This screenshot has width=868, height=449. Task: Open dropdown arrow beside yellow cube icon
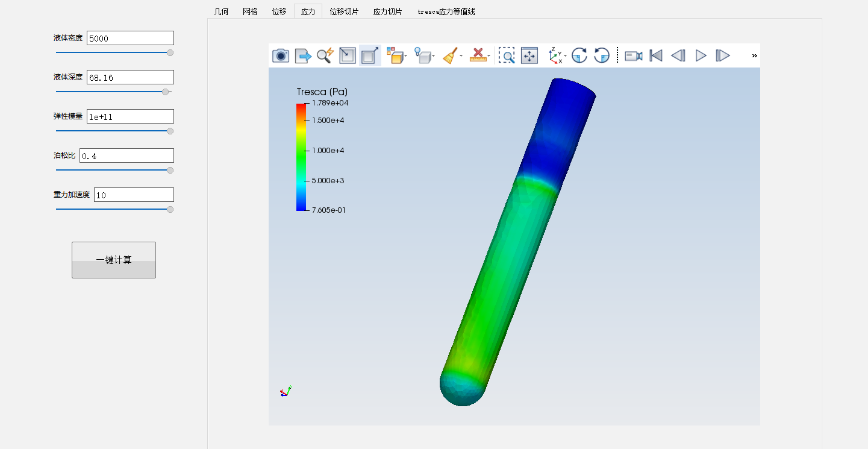click(406, 56)
